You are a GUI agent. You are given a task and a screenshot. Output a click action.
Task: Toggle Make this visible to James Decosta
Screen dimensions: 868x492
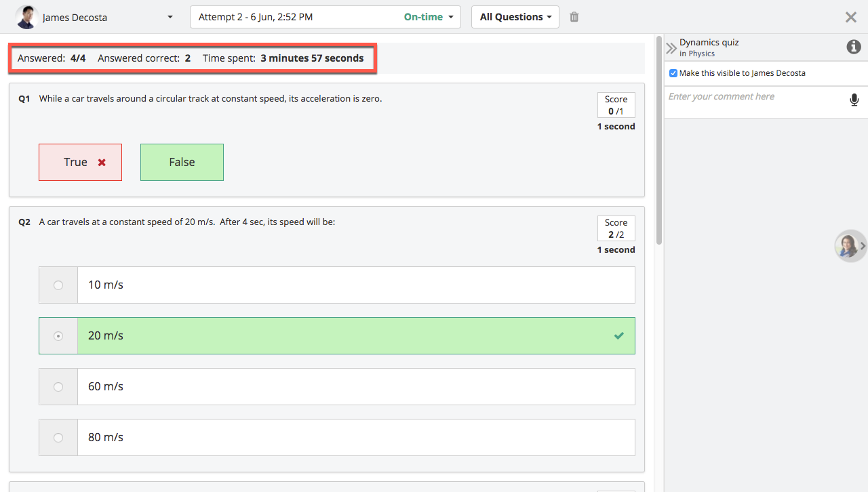coord(673,73)
